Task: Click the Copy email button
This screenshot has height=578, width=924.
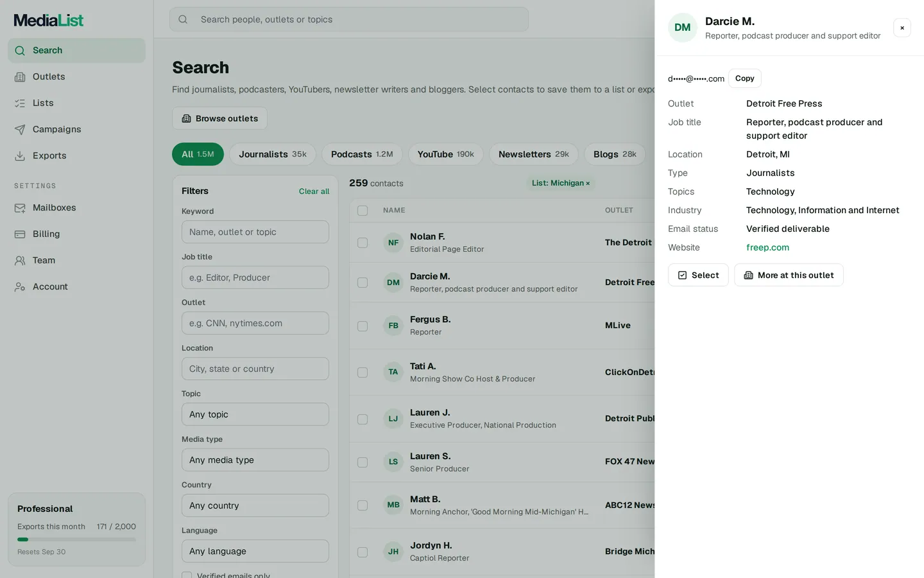Action: click(x=745, y=78)
